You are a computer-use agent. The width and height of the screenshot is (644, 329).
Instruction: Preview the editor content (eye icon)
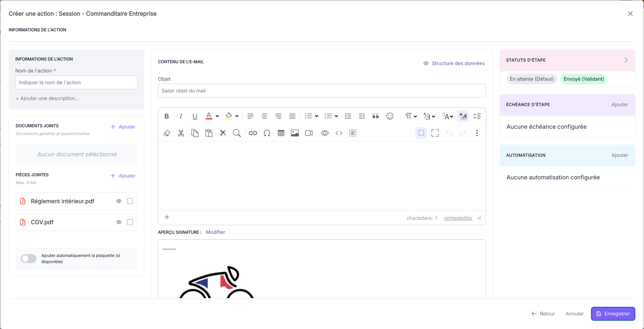(x=325, y=133)
